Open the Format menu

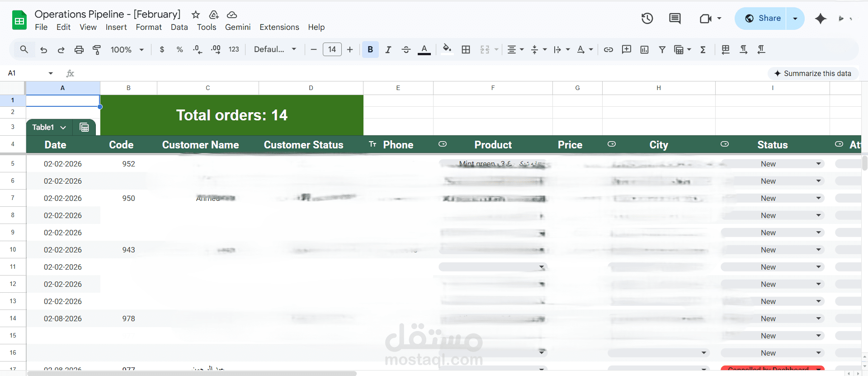click(149, 27)
